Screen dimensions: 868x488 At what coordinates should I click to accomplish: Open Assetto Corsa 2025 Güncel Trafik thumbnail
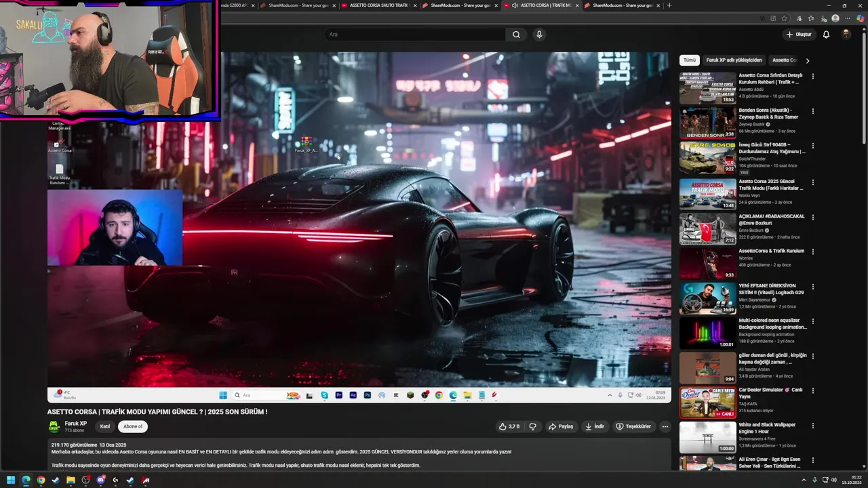pos(708,193)
